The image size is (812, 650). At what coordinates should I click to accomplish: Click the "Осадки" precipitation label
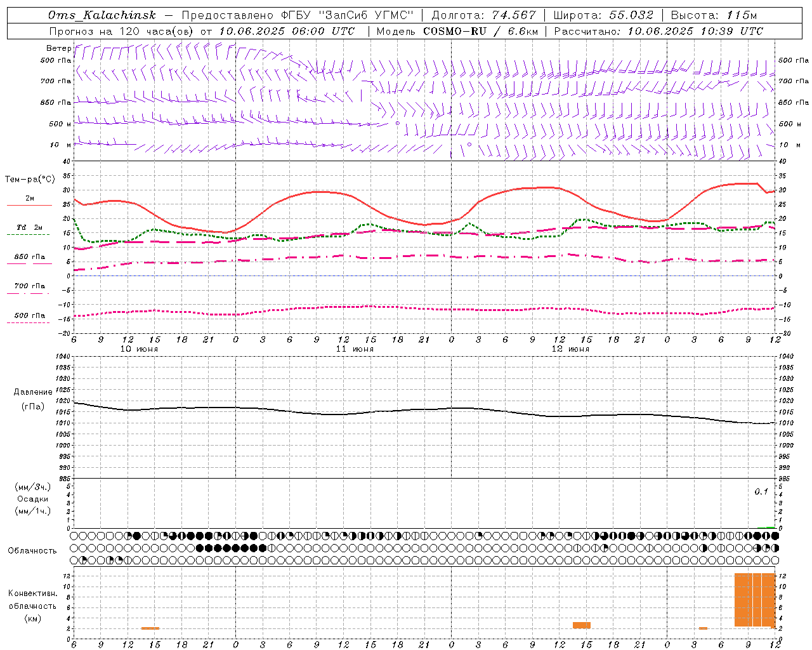click(33, 499)
